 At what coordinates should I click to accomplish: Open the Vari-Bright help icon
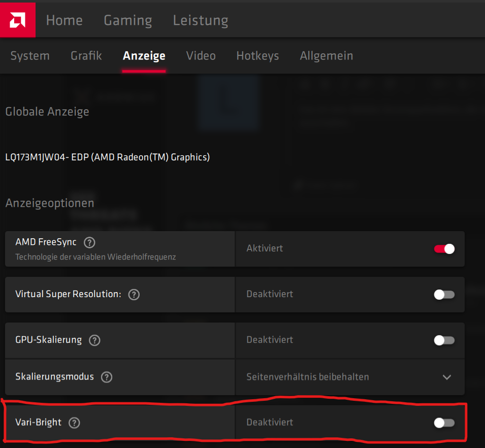point(74,422)
